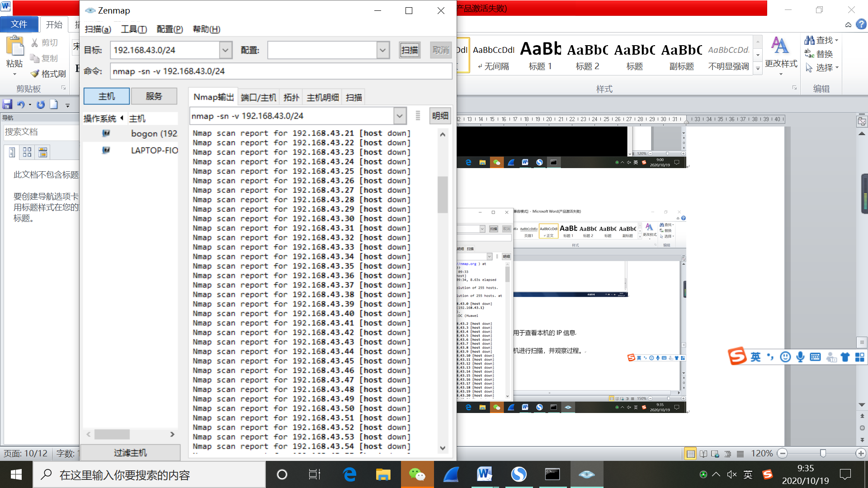Screen dimensions: 868x488
Task: Adjust the Word zoom slider handle
Action: tap(823, 453)
